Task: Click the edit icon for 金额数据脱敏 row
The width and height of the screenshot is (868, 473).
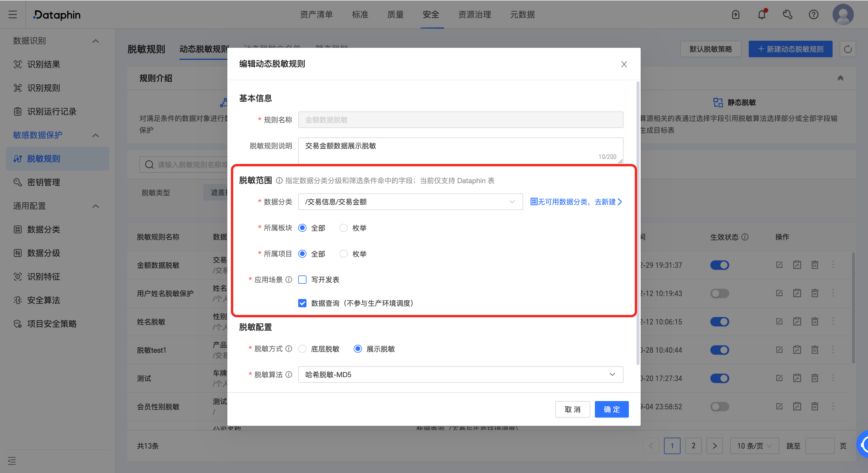Action: click(779, 265)
